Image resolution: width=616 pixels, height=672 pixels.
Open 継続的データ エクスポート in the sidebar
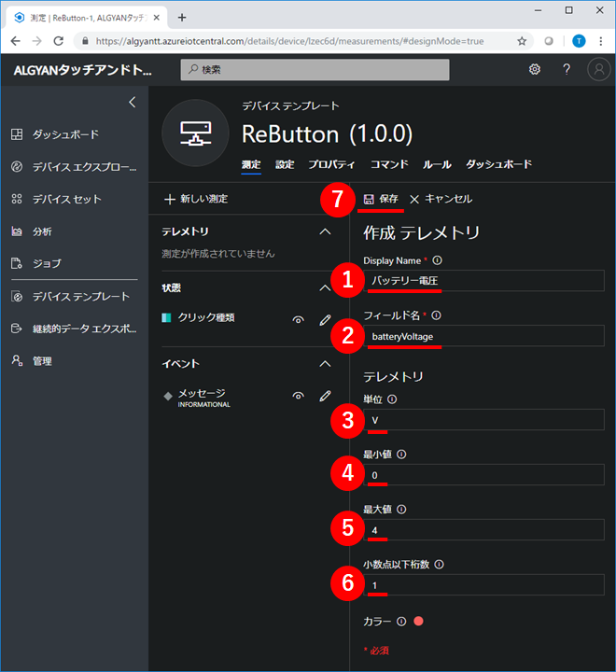point(74,329)
